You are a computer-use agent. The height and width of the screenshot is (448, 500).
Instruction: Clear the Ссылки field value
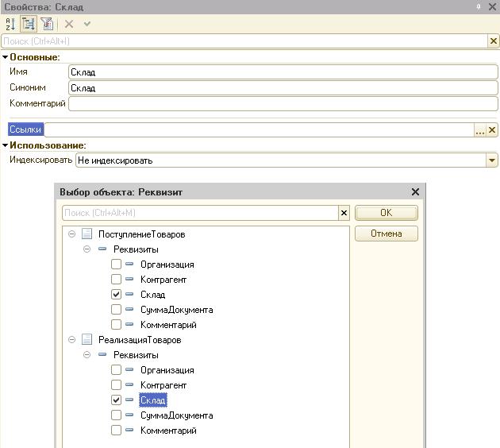(x=492, y=130)
